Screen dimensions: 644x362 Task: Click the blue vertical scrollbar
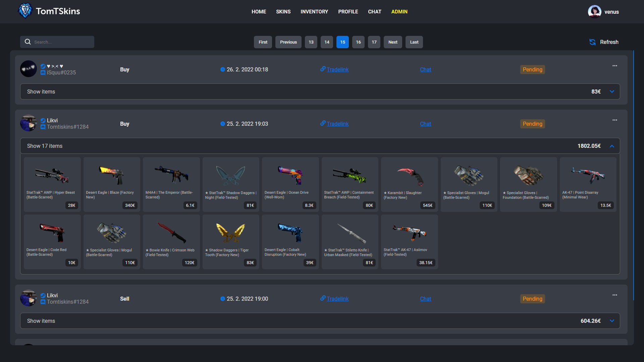[633, 175]
